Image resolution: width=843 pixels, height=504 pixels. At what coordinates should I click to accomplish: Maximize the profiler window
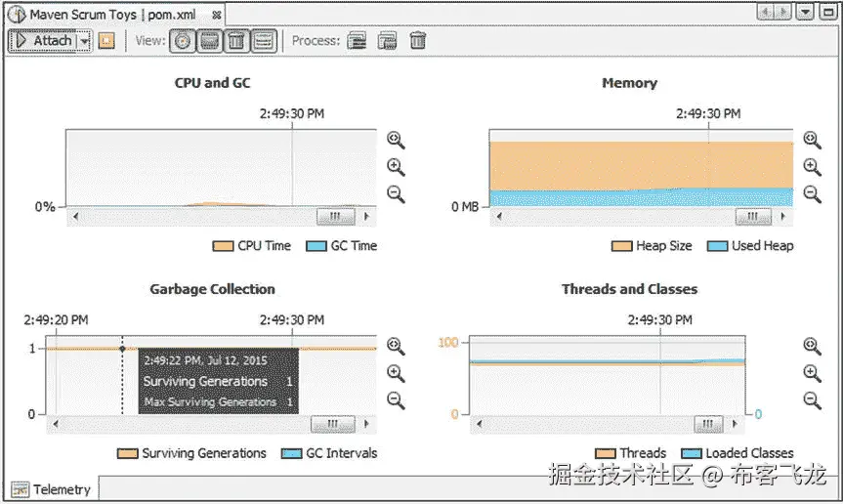(x=828, y=12)
